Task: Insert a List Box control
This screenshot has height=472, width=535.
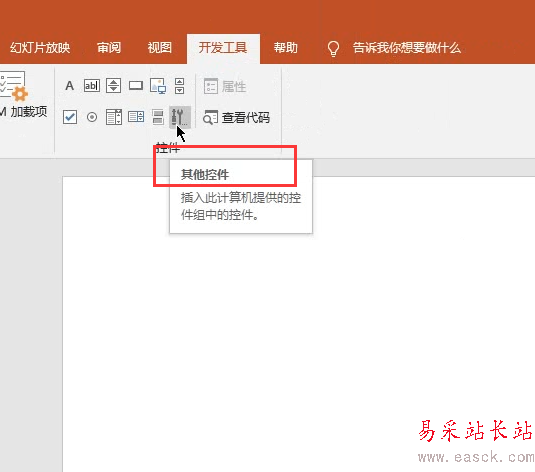Action: coord(114,117)
